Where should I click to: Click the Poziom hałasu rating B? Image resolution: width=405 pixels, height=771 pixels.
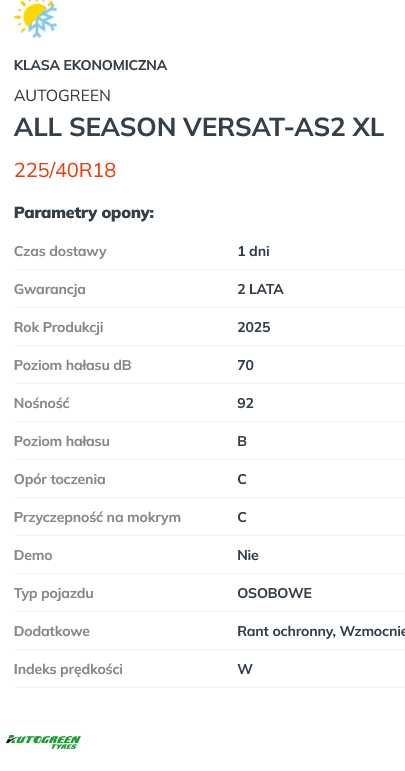click(x=242, y=441)
